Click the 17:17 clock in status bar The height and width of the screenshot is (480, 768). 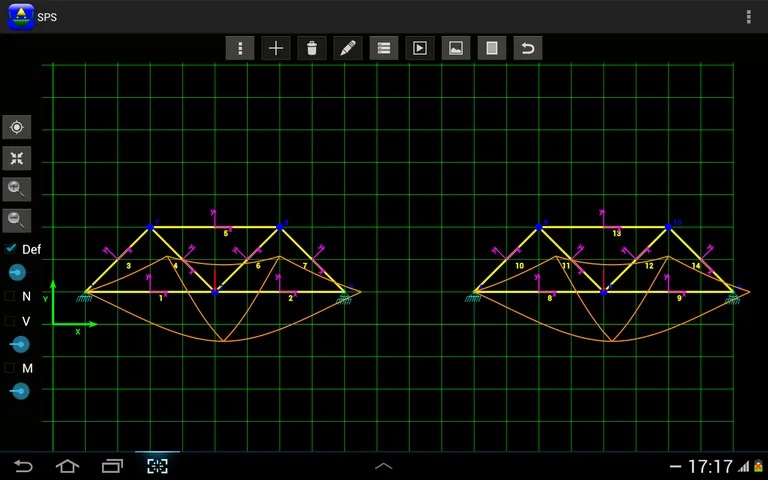710,467
